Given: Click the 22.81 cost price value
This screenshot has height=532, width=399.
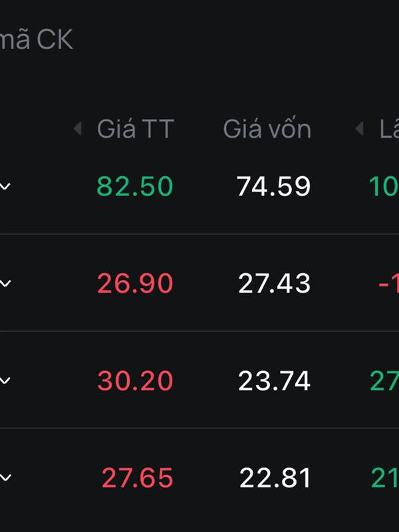Looking at the screenshot, I should (x=275, y=478).
